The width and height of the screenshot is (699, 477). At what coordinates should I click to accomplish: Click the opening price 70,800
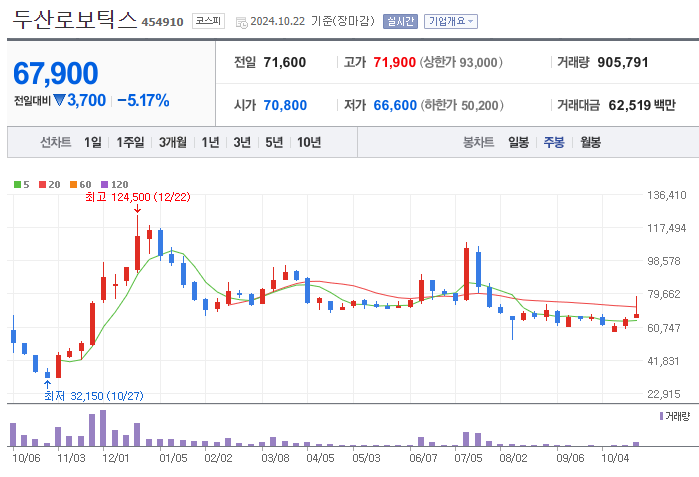tap(285, 105)
